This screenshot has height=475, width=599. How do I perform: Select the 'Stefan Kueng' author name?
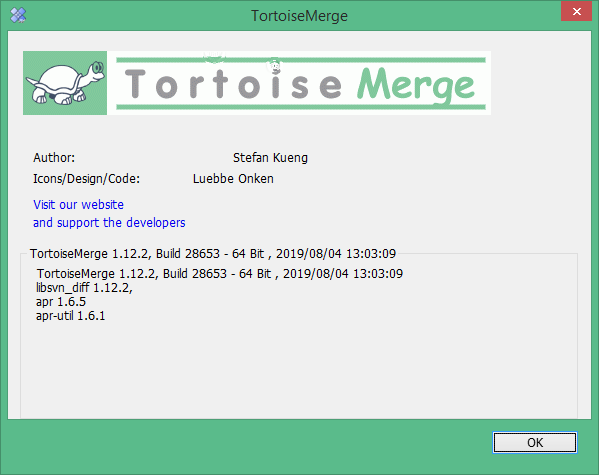click(x=270, y=157)
